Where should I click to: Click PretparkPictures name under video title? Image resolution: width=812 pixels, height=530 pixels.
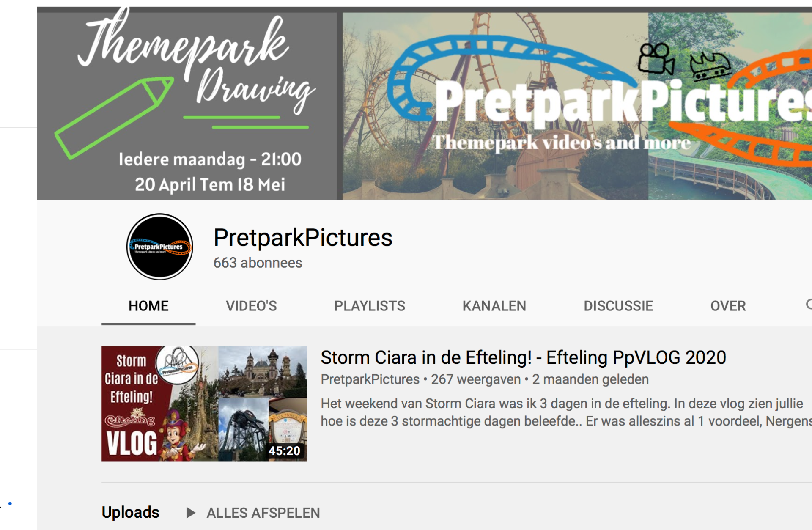pos(370,379)
